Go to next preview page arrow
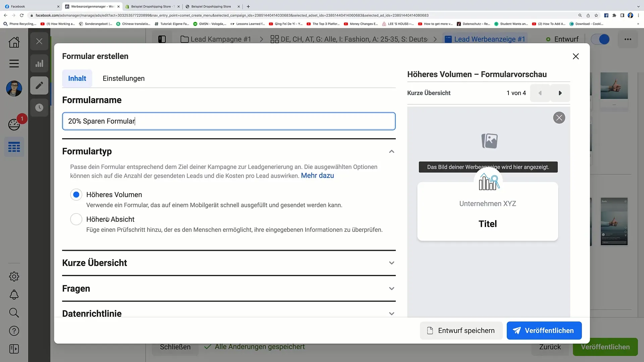This screenshot has height=362, width=644. (x=560, y=93)
